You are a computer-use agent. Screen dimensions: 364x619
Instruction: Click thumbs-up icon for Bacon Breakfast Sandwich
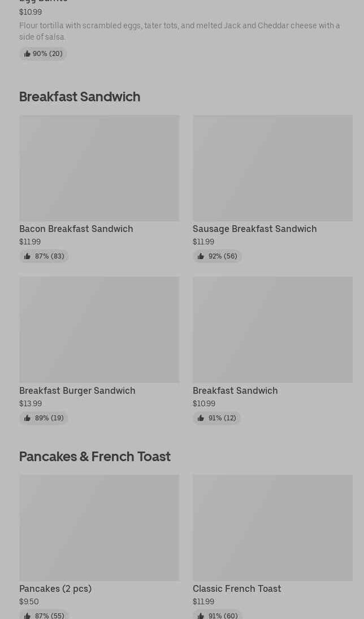coord(27,256)
